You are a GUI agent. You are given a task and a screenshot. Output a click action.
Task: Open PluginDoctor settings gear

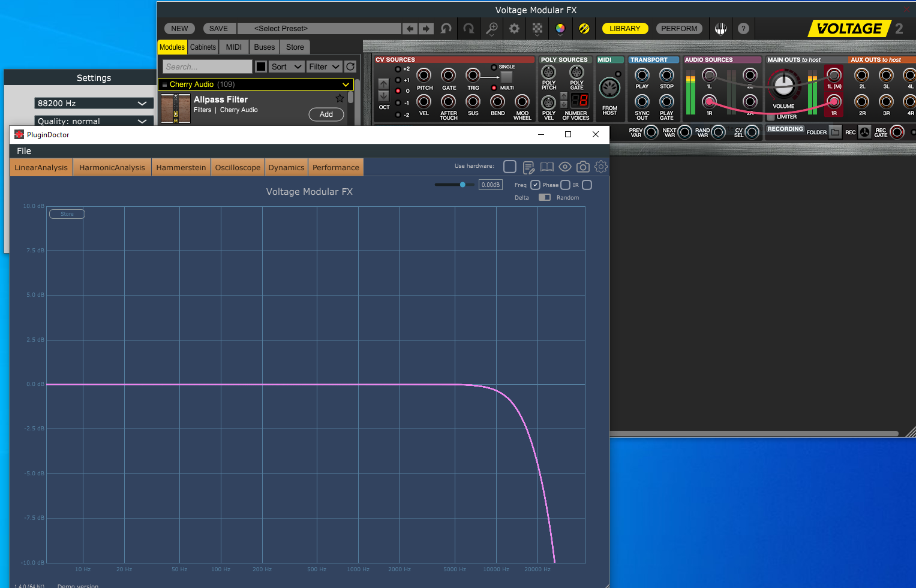point(600,167)
